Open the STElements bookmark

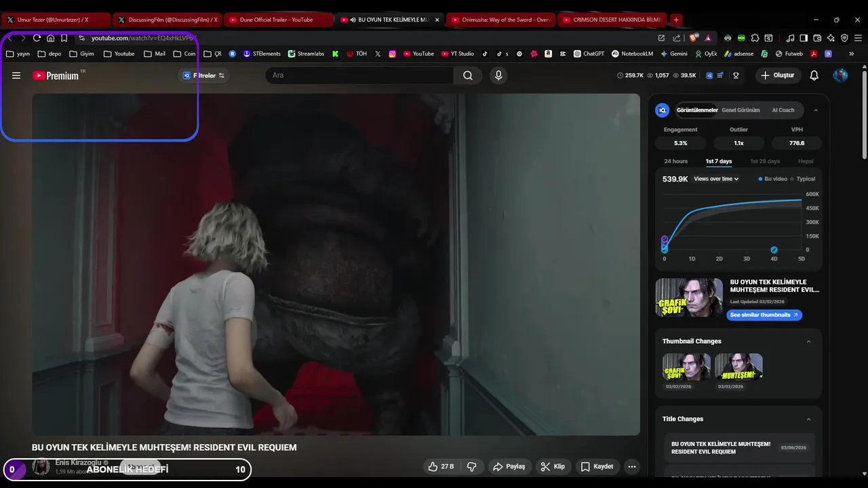click(262, 54)
